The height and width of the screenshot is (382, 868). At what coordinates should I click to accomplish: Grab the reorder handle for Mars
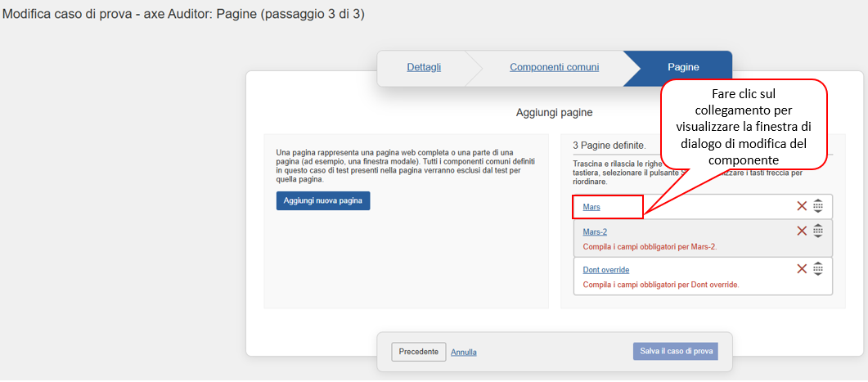(817, 206)
